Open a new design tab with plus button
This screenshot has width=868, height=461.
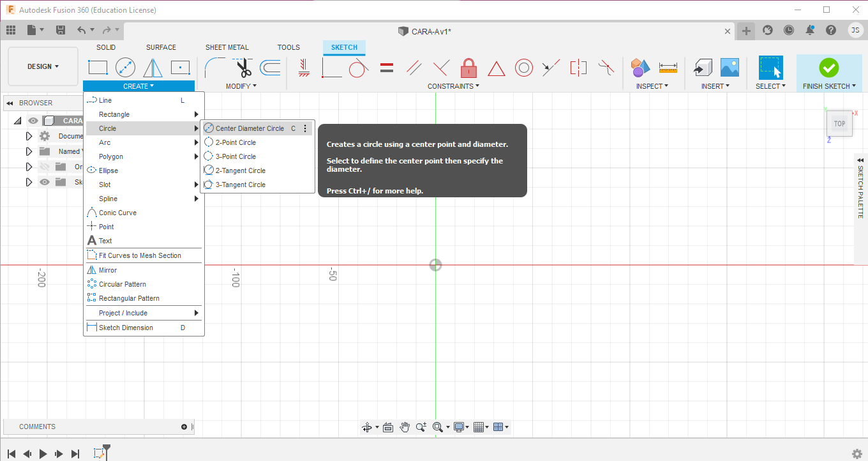746,31
